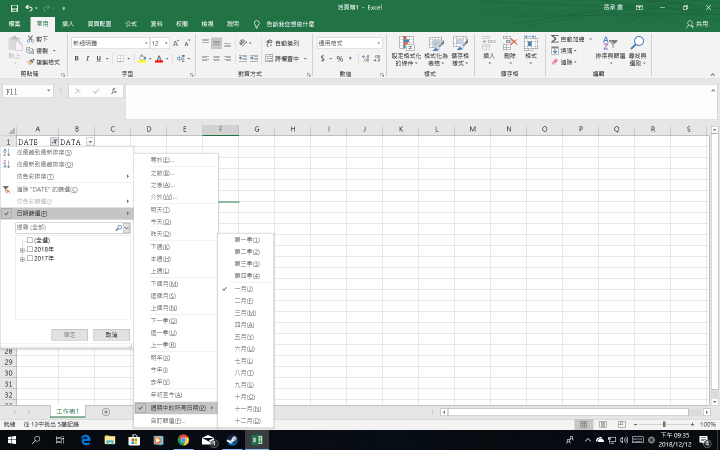
Task: Click the Cut (剪下) scissors icon
Action: [30, 39]
